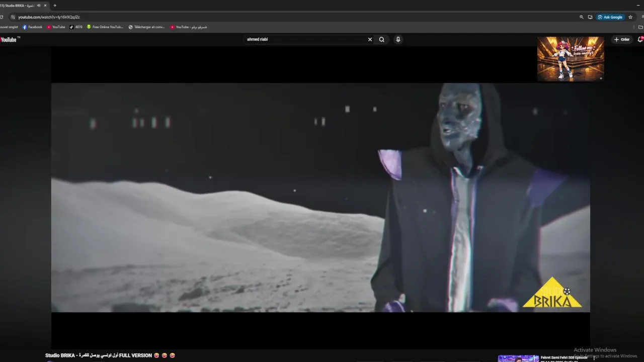Open the Arabic-titled YouTube bookmark
Image resolution: width=644 pixels, height=362 pixels.
click(189, 27)
